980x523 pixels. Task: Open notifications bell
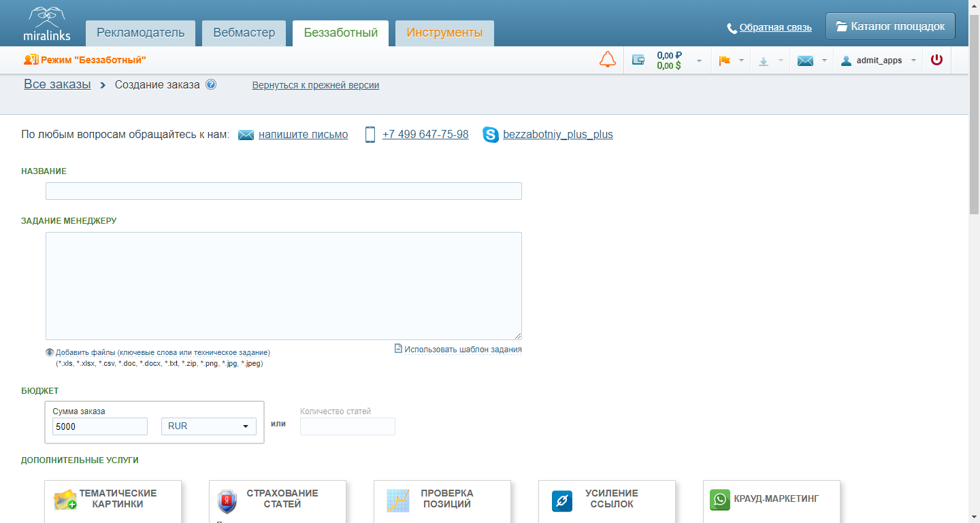coord(608,60)
